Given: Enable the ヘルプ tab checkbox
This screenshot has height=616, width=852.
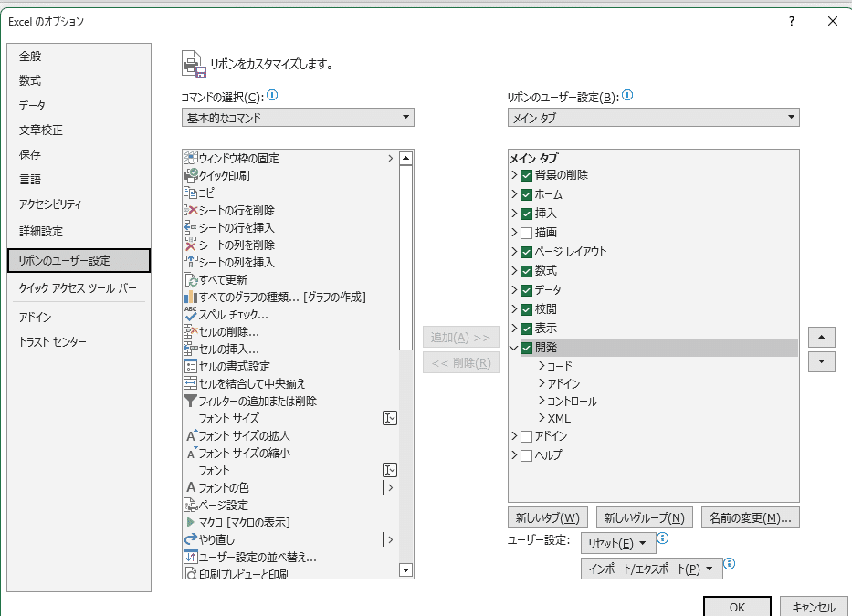Looking at the screenshot, I should pos(526,455).
